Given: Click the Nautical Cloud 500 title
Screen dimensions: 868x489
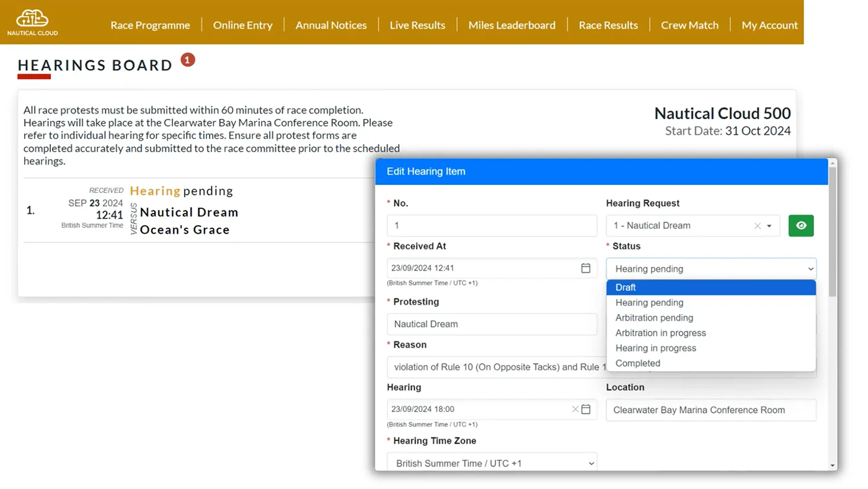Looking at the screenshot, I should (722, 114).
